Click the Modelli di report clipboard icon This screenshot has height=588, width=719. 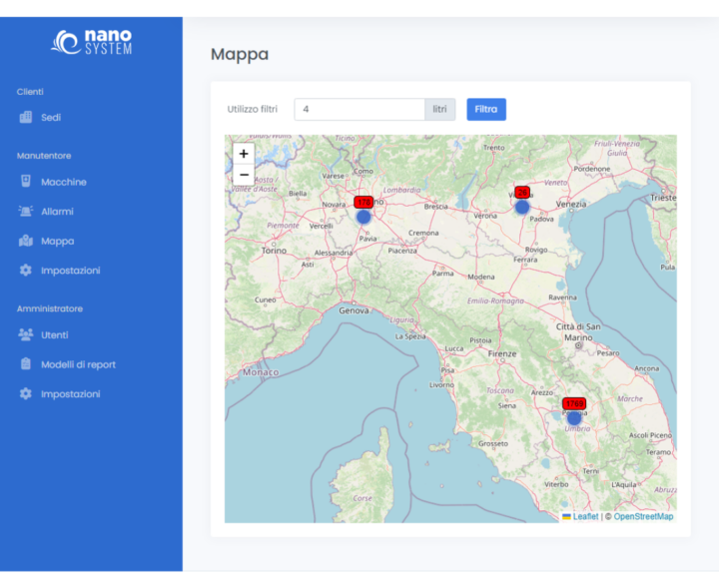(26, 364)
